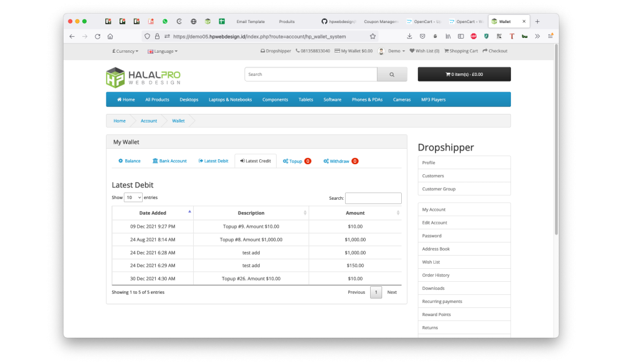Image resolution: width=623 pixels, height=364 pixels.
Task: Change the show entries count dropdown
Action: (x=133, y=197)
